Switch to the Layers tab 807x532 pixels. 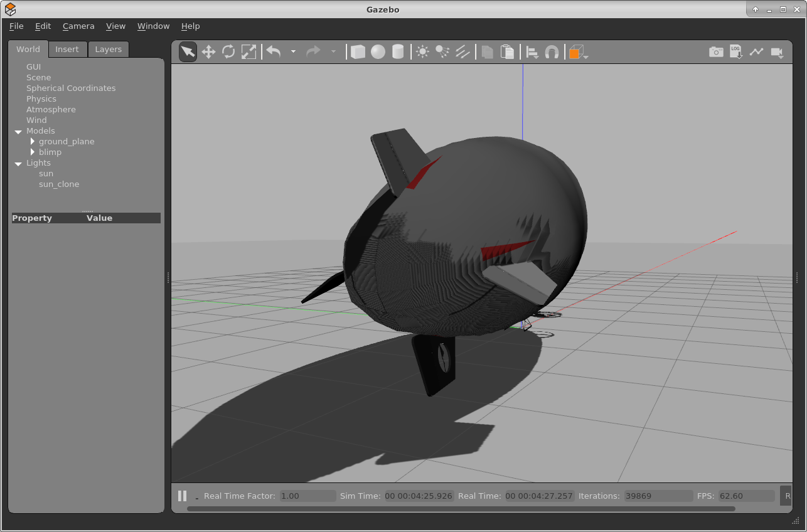109,49
